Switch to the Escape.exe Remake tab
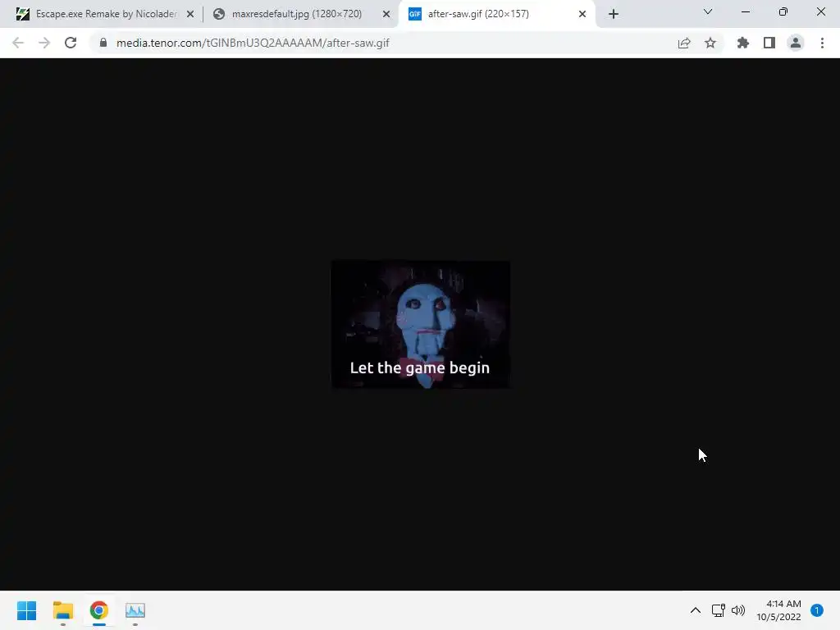Viewport: 840px width, 630px height. coord(106,14)
